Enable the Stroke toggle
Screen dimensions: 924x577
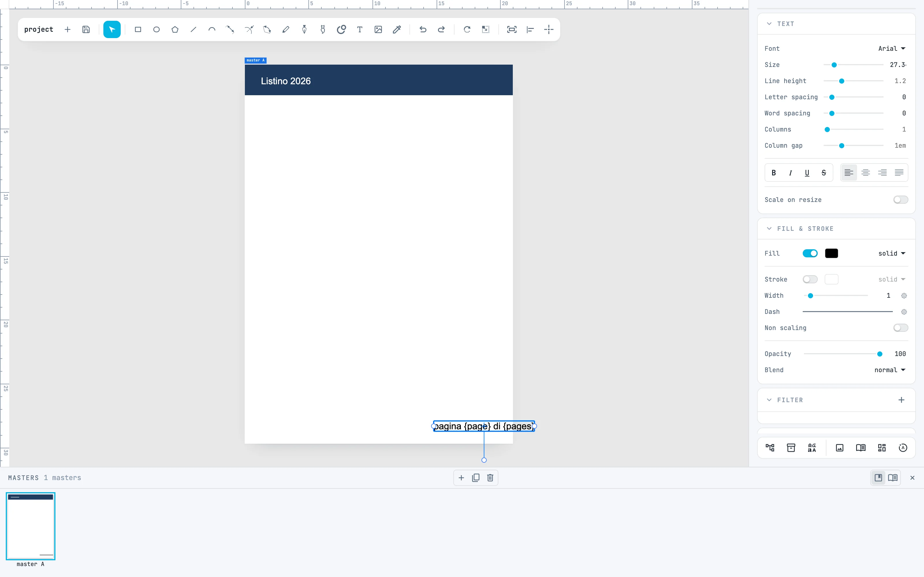pos(810,279)
